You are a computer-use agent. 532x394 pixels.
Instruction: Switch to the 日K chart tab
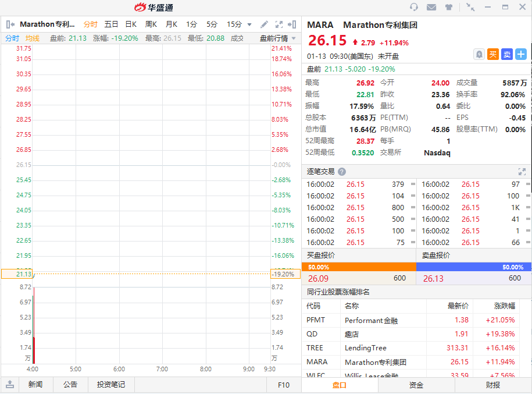tap(131, 24)
